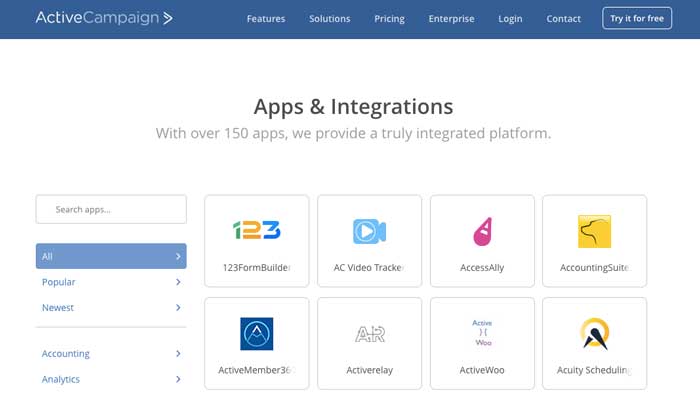This screenshot has width=700, height=396.
Task: Click the ActiveWoo card title
Action: 482,370
